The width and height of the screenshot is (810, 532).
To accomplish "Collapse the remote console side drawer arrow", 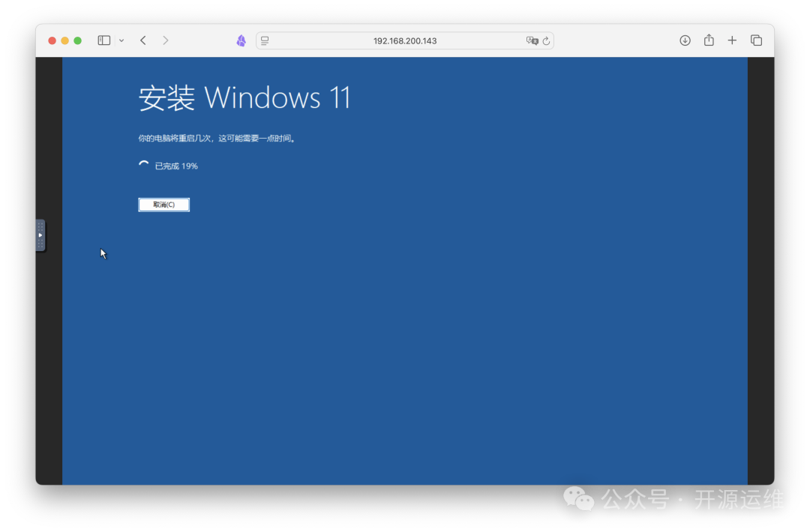I will tap(40, 235).
